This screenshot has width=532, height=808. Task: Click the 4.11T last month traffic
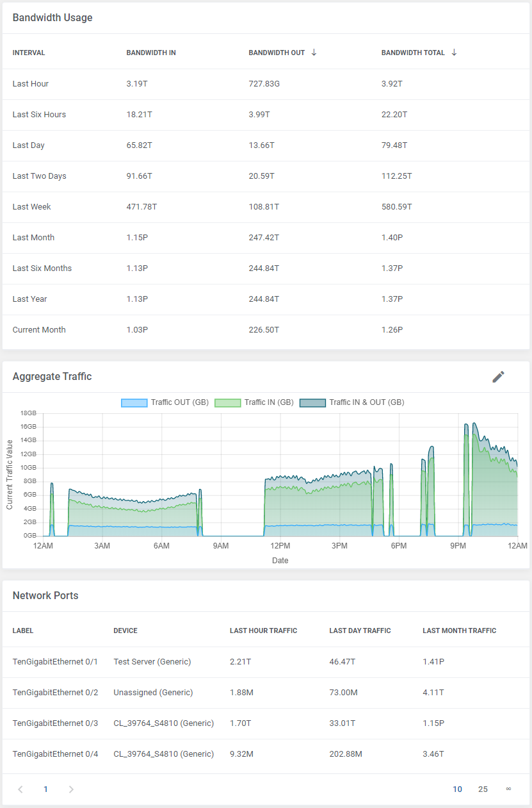pos(433,692)
